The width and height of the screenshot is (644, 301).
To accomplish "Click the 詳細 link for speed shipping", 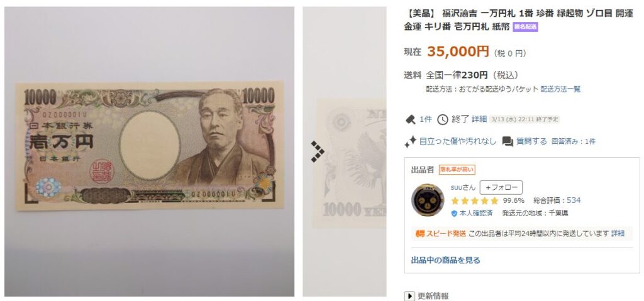I will coord(618,233).
